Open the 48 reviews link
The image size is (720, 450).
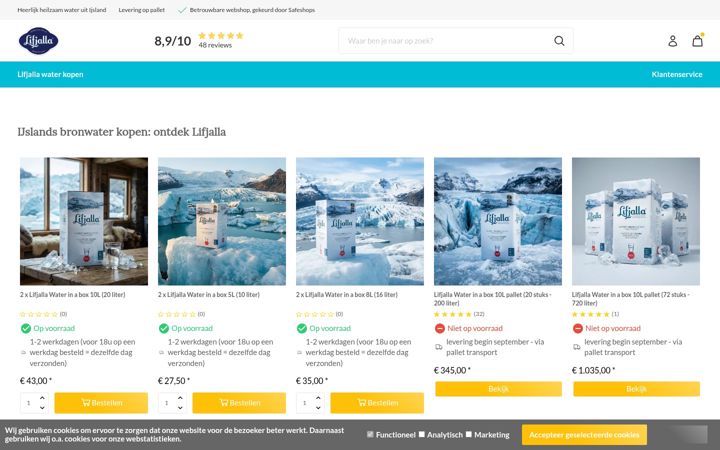(215, 45)
